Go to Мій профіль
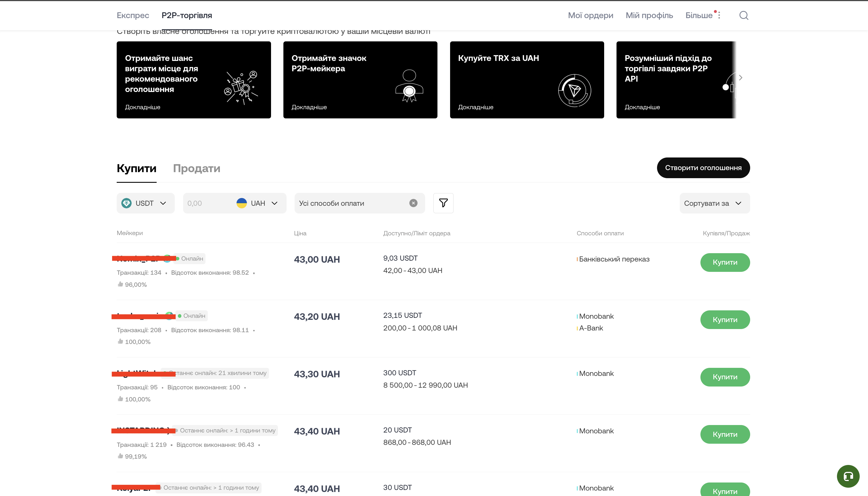 click(649, 15)
